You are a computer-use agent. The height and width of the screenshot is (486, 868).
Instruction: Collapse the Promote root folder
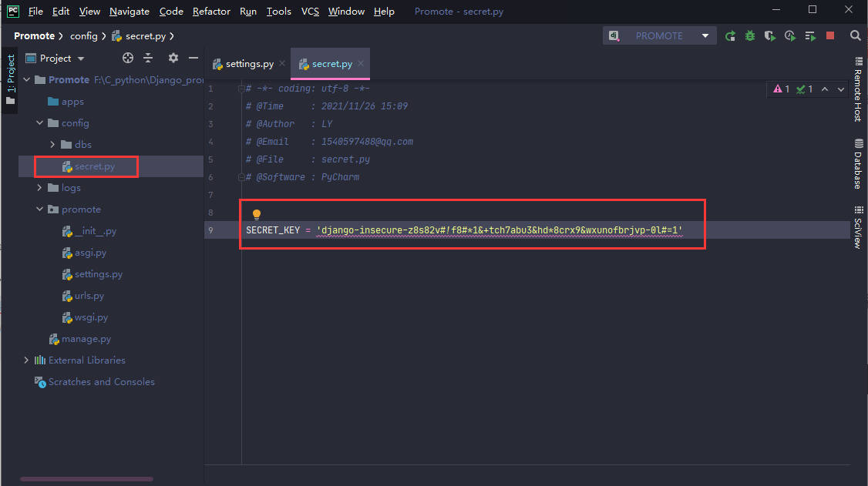(26, 79)
